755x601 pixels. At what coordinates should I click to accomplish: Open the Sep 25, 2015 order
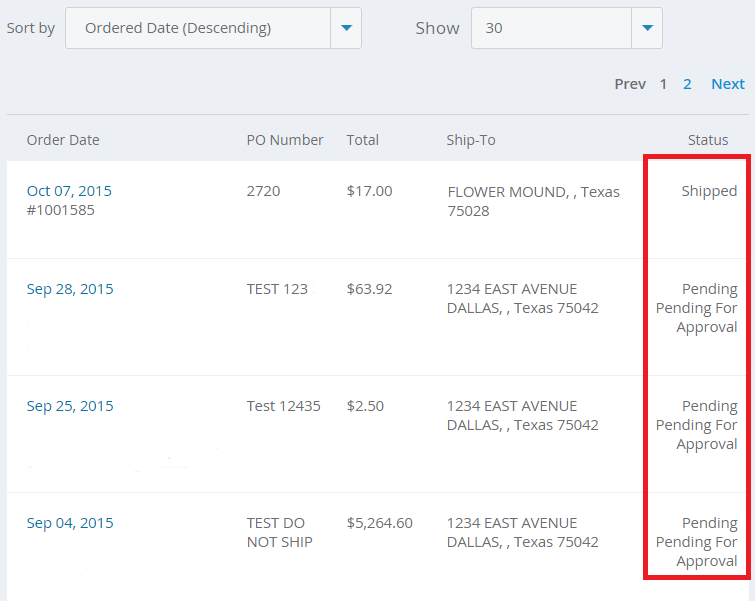(x=70, y=406)
